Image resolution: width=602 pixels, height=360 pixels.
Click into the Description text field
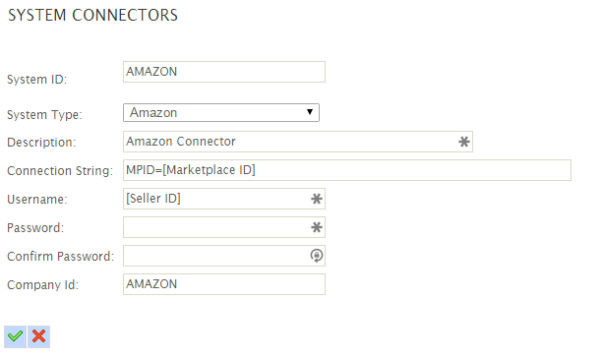coord(298,142)
